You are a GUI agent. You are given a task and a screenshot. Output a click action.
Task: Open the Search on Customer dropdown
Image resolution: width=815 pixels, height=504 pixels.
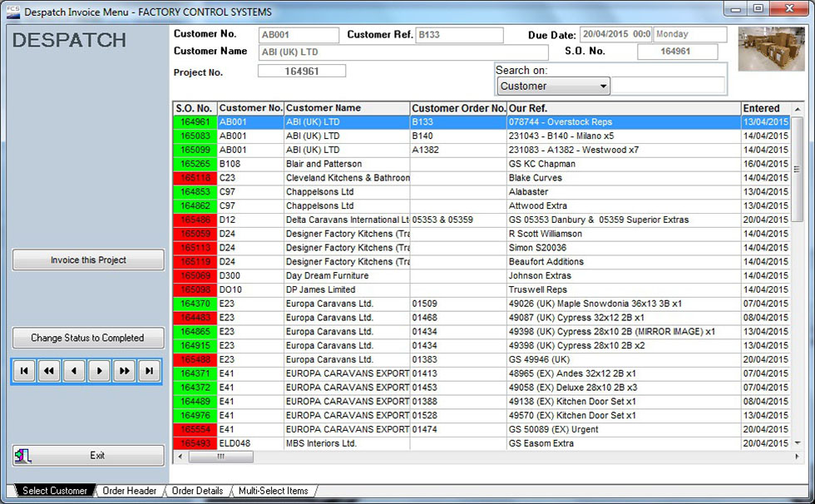point(603,86)
